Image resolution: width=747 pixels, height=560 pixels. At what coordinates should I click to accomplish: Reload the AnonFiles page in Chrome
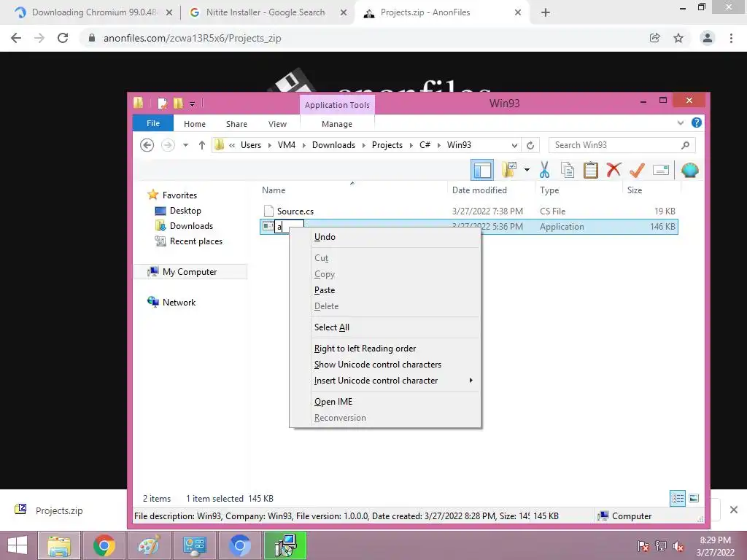(63, 38)
